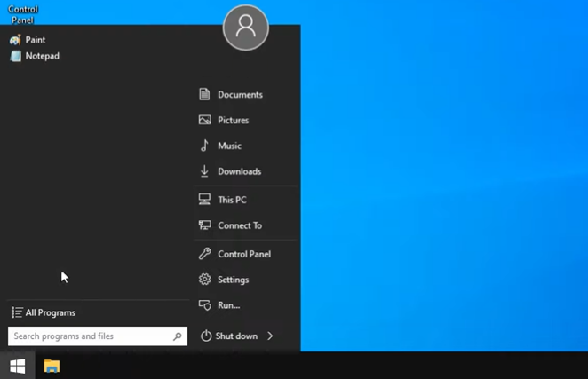Open the Music folder
The width and height of the screenshot is (588, 379).
[220, 146]
